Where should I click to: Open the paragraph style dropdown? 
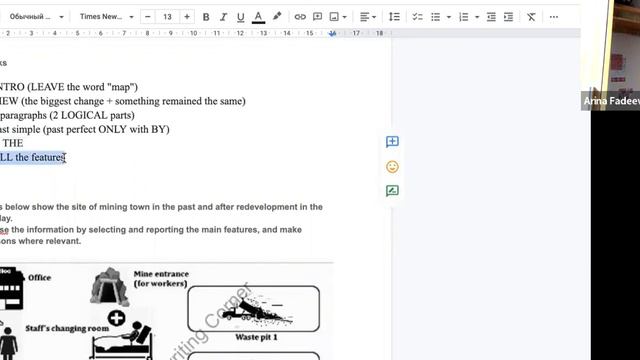(36, 17)
